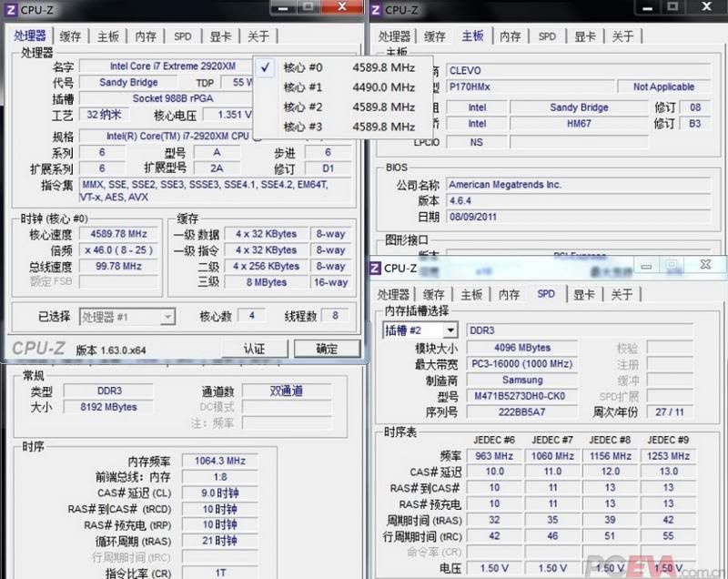Click the model field P170HMx
728x579 pixels.
tap(531, 86)
